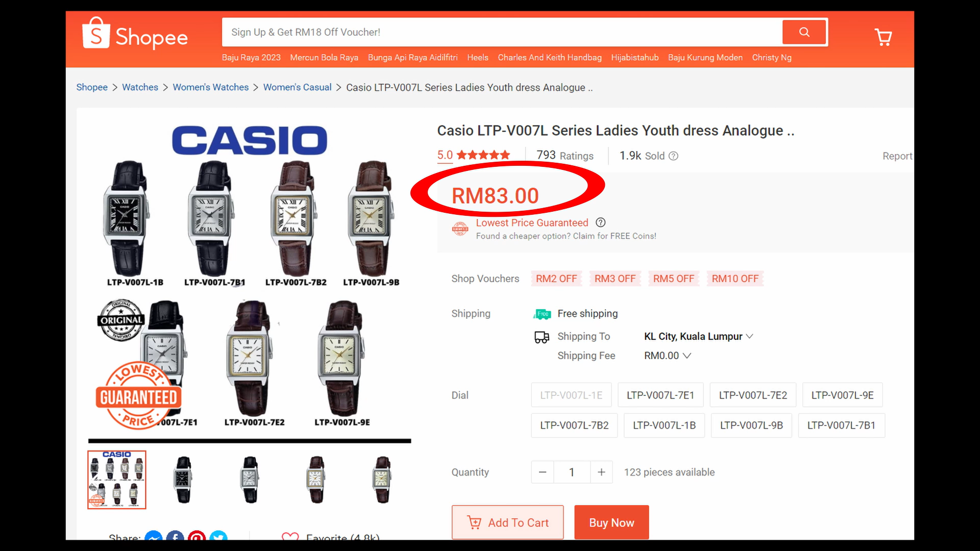Click the Buy Now button
This screenshot has height=551, width=980.
(x=611, y=522)
